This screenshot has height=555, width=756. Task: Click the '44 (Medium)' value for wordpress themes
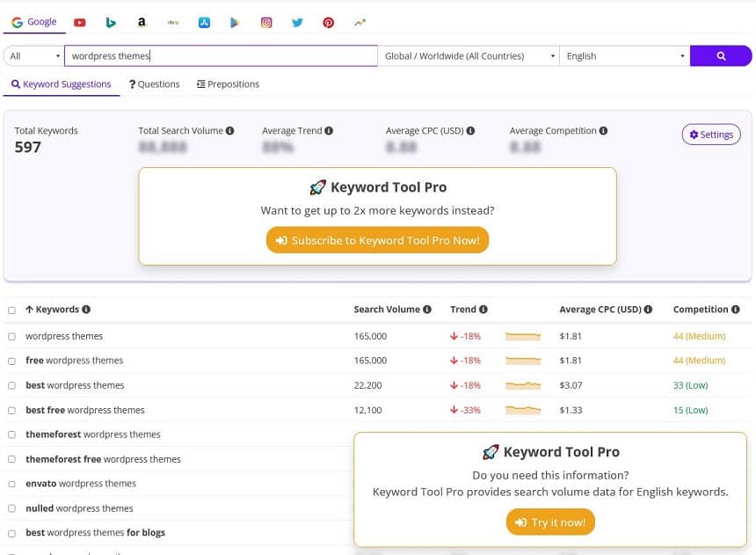(699, 336)
